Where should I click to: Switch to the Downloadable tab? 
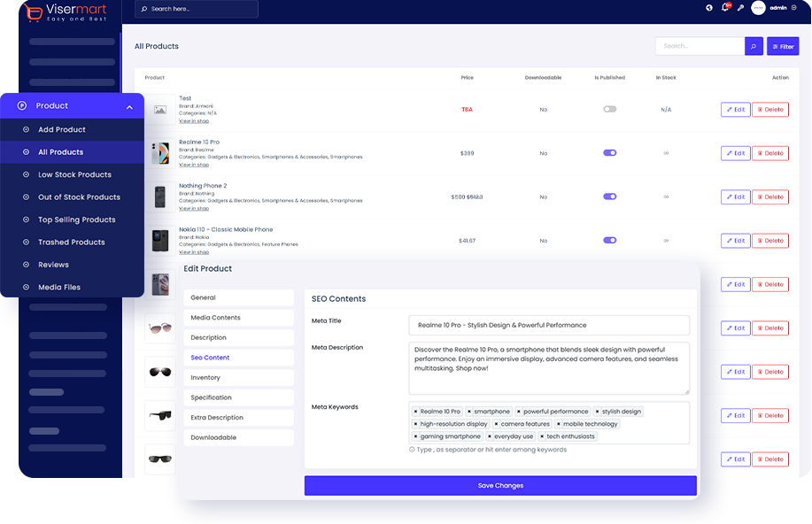[x=238, y=437]
